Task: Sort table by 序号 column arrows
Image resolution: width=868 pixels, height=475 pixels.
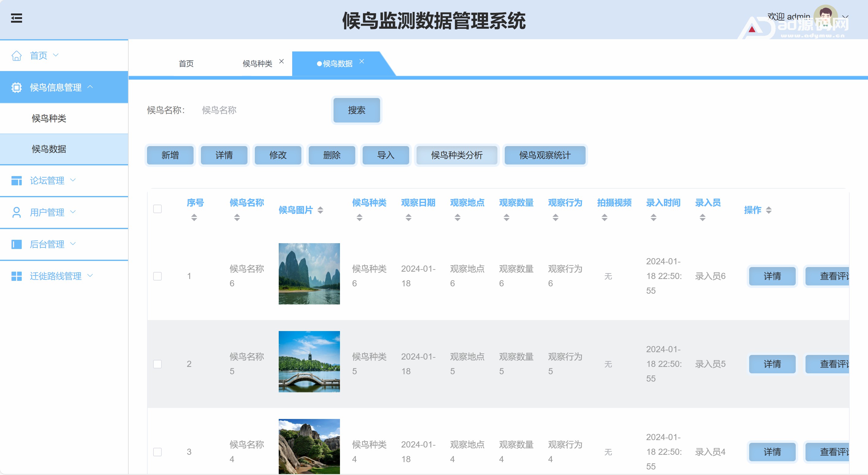Action: click(194, 218)
